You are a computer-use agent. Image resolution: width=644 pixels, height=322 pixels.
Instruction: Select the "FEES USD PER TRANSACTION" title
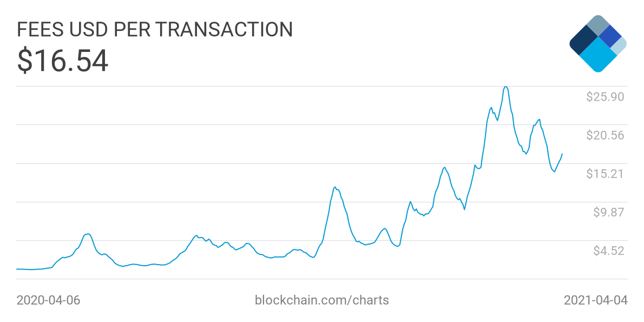tap(155, 29)
